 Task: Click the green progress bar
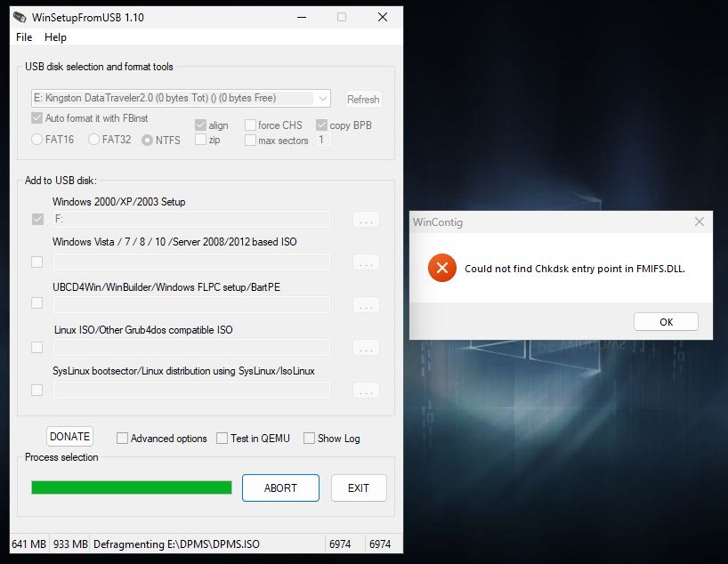(x=132, y=487)
